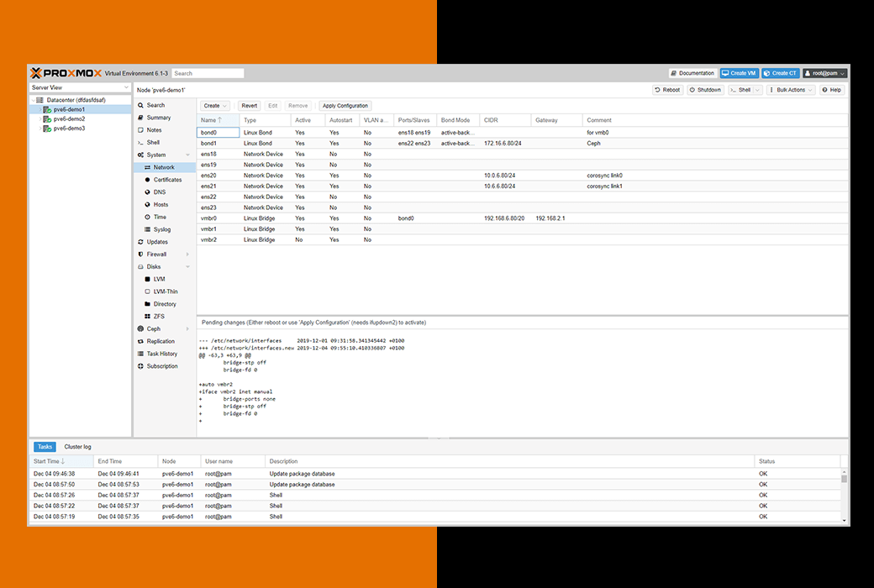Viewport: 874px width, 588px height.
Task: Open the Search item in node menu
Action: click(x=155, y=105)
